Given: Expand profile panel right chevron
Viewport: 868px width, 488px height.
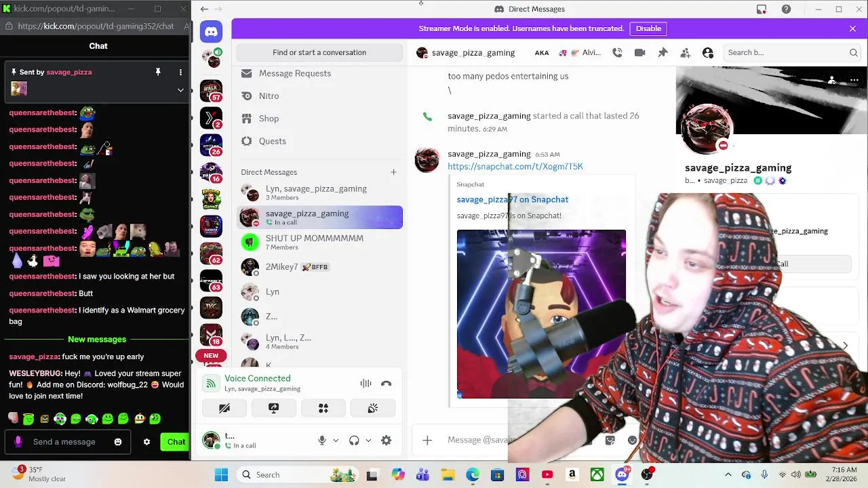Looking at the screenshot, I should (845, 346).
